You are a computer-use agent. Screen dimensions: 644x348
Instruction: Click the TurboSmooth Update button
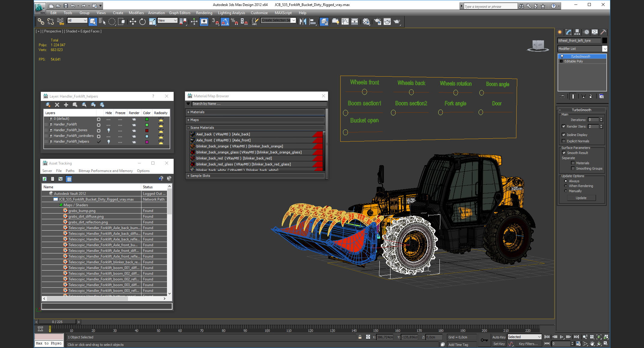click(x=581, y=198)
